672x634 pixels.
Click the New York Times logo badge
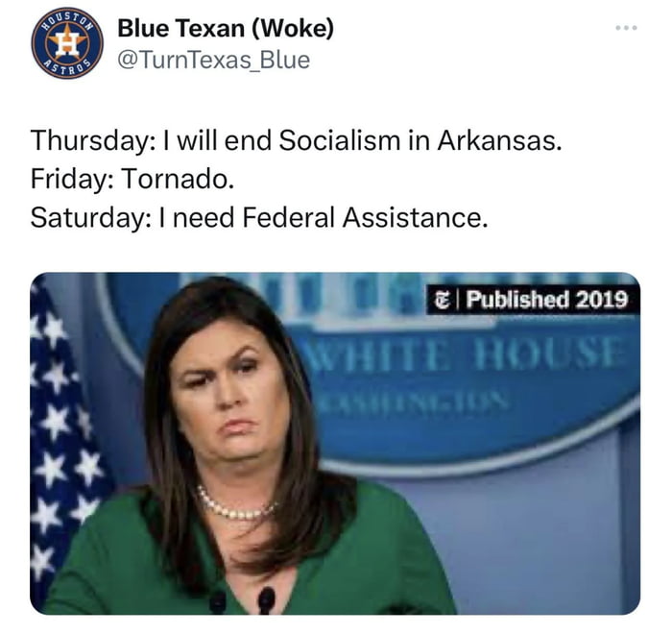point(441,300)
